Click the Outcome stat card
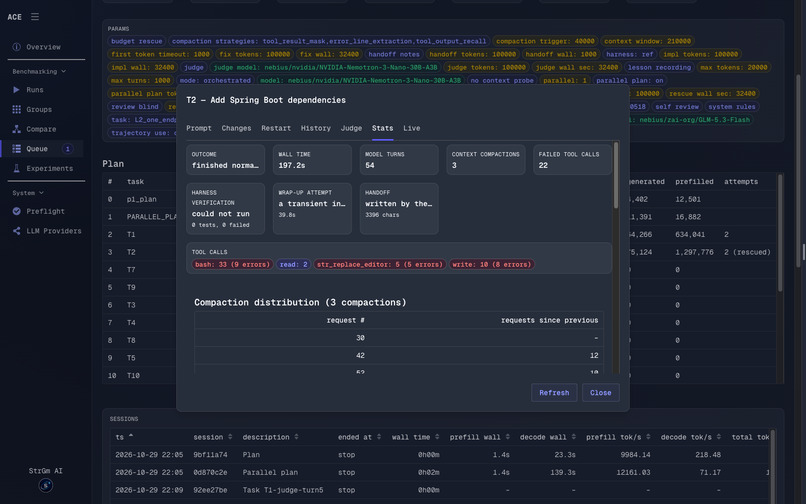 click(225, 159)
